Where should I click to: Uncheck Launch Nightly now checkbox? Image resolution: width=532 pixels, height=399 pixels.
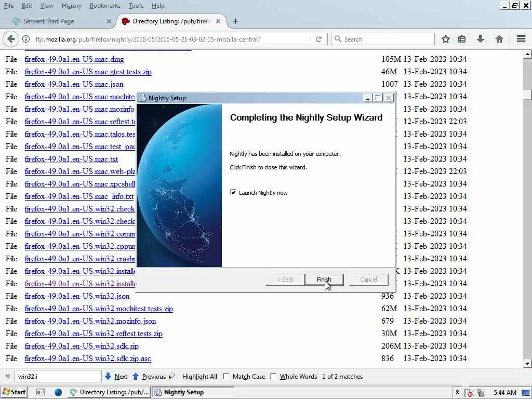click(233, 192)
